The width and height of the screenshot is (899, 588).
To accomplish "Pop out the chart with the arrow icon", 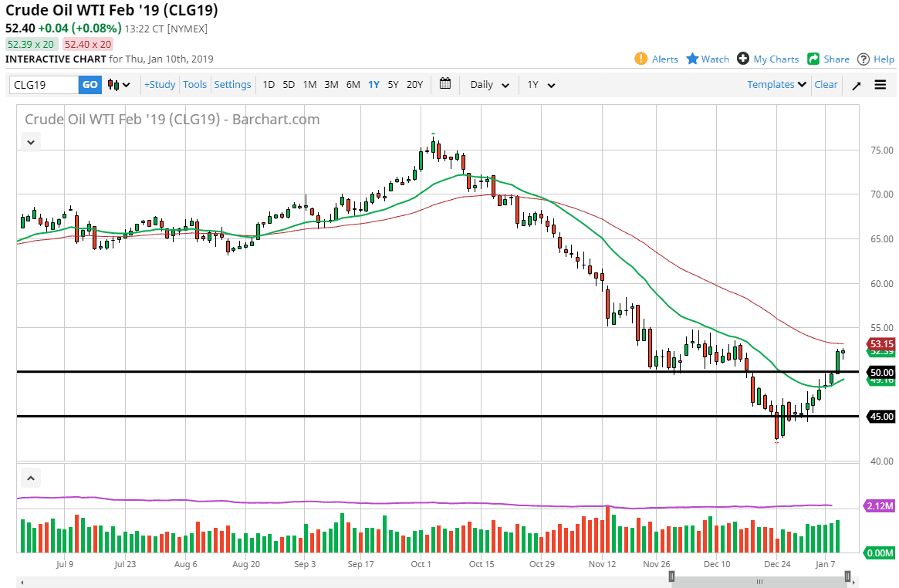I will 856,85.
